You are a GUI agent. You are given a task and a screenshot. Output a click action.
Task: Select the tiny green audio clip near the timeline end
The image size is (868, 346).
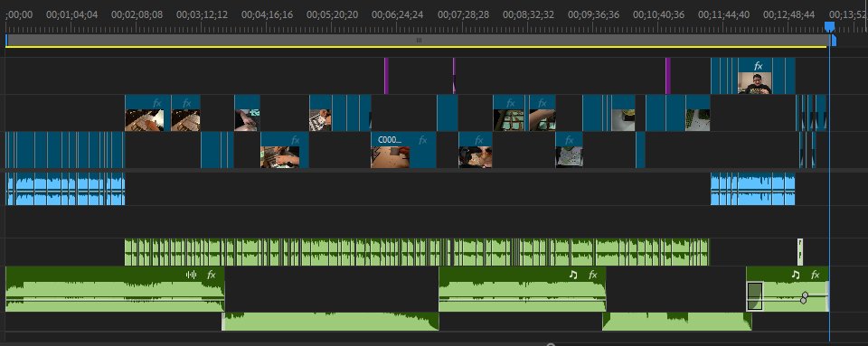[x=800, y=252]
